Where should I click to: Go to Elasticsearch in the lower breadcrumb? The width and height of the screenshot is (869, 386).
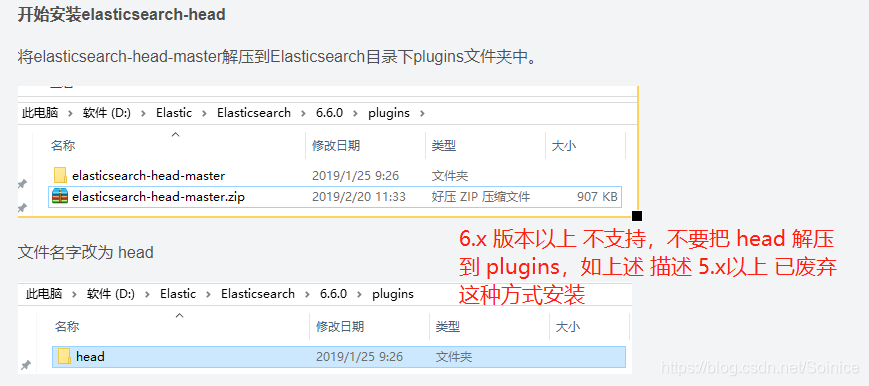coord(258,293)
